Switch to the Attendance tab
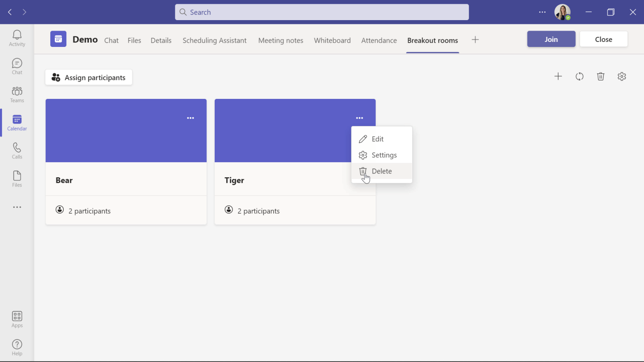Viewport: 644px width, 362px height. coord(379,40)
